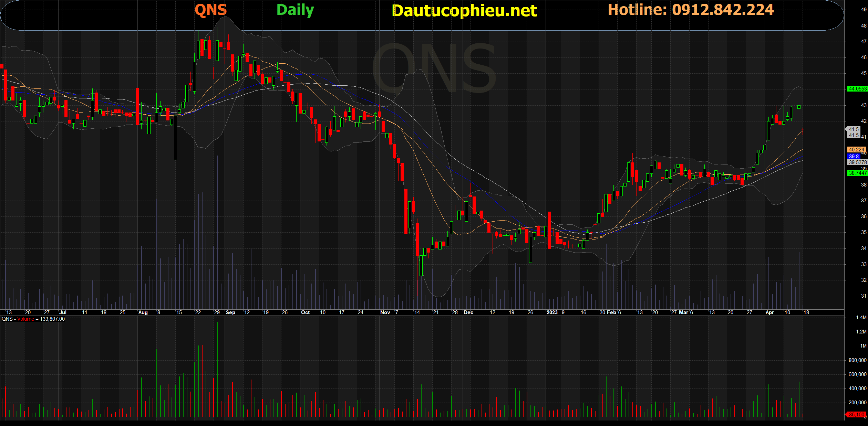Image resolution: width=868 pixels, height=426 pixels.
Task: Click the Nov label on the time axis
Action: click(385, 312)
